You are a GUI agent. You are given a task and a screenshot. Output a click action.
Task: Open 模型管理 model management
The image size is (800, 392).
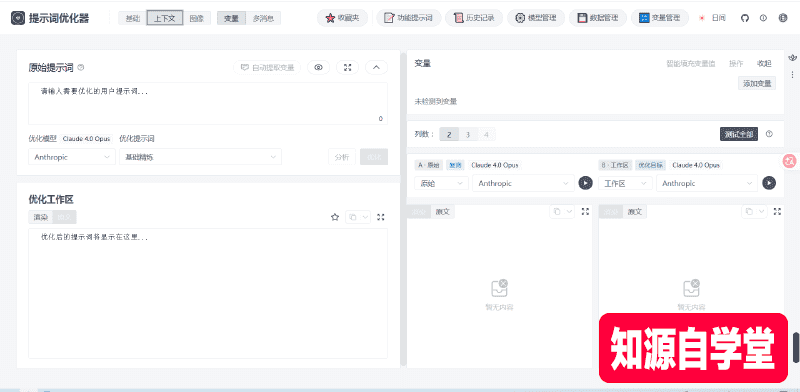click(x=536, y=18)
